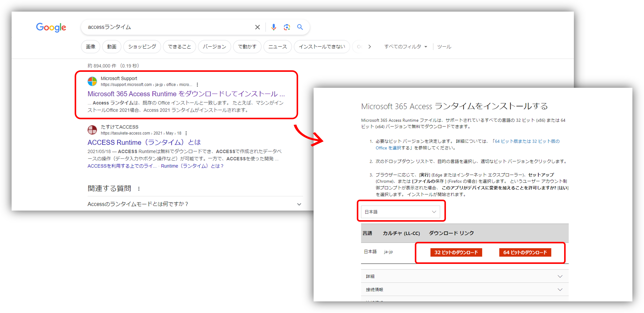This screenshot has height=313, width=644.
Task: Open the three-dot menu on the たすけてACCESS result
Action: tap(186, 133)
